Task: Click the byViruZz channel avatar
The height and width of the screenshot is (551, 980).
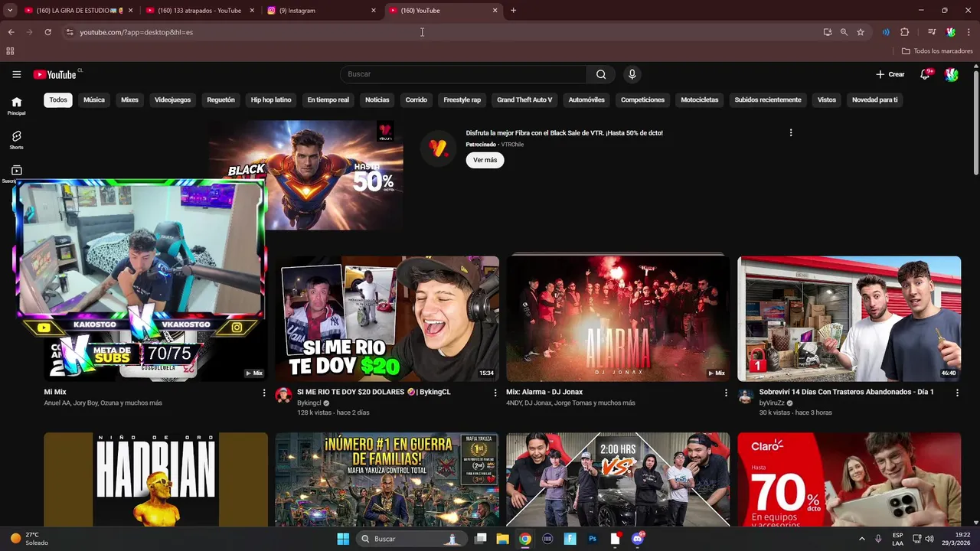Action: [746, 395]
